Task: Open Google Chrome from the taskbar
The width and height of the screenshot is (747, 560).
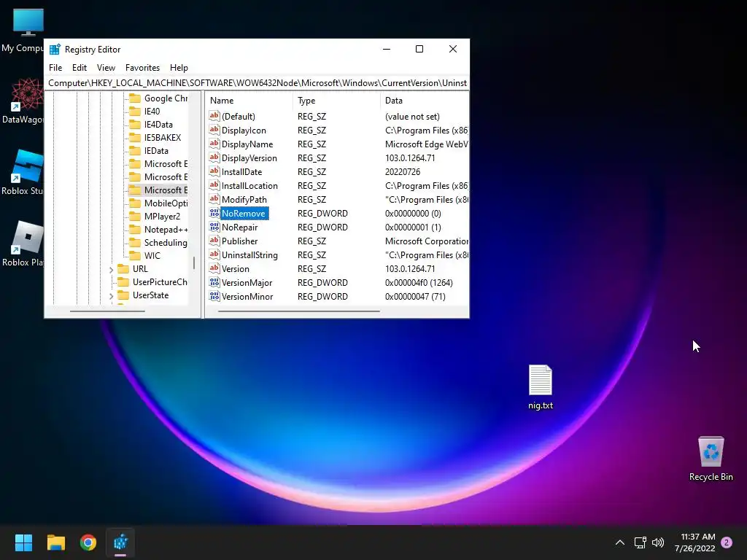Action: click(88, 542)
